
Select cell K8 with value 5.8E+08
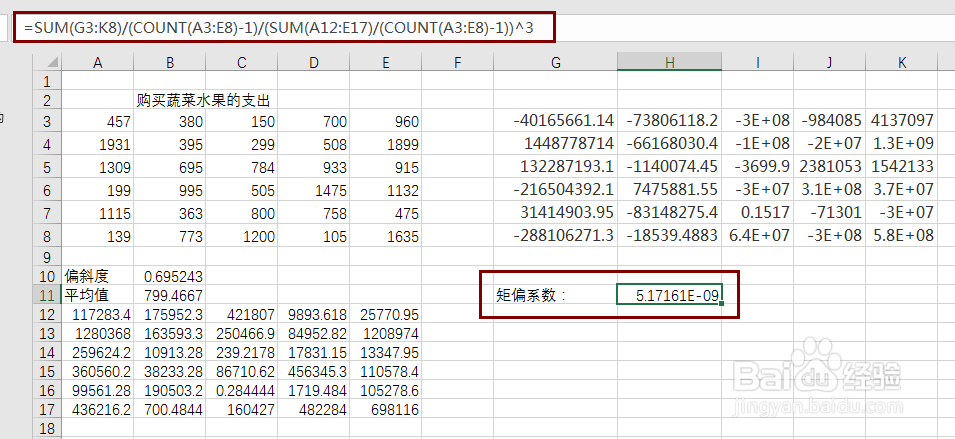click(901, 236)
